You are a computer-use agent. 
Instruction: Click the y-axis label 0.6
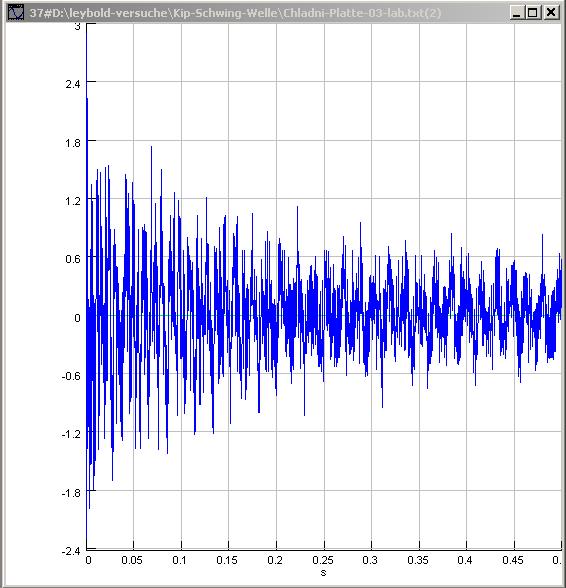coord(73,259)
